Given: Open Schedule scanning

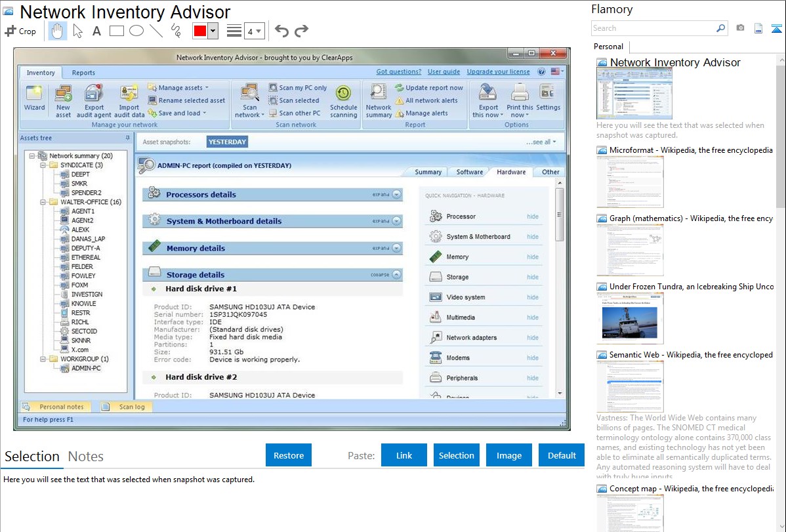Looking at the screenshot, I should tap(343, 101).
